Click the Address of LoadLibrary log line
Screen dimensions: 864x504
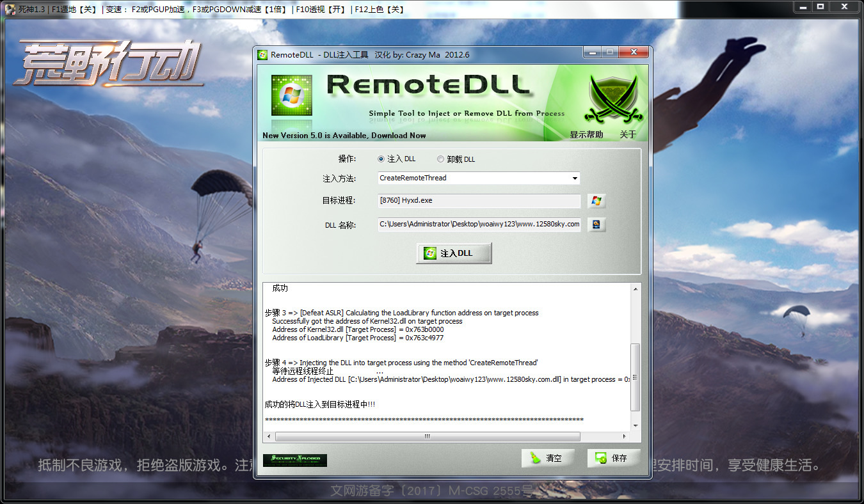358,338
